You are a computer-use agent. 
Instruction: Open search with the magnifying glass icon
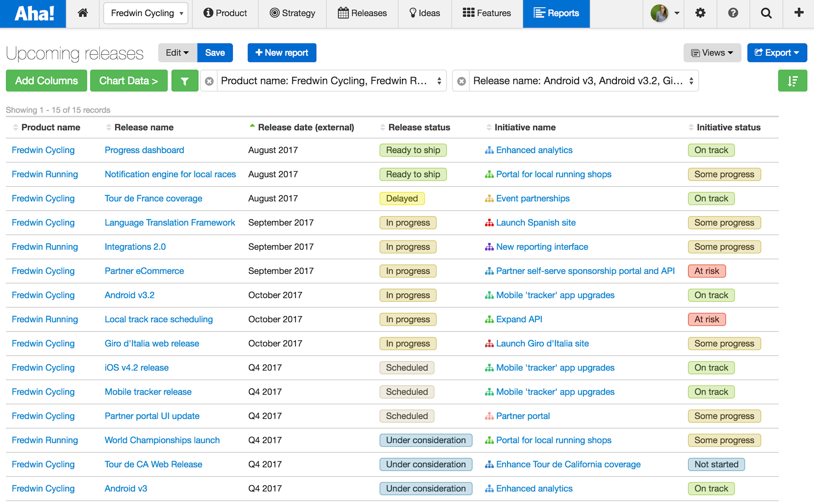766,13
